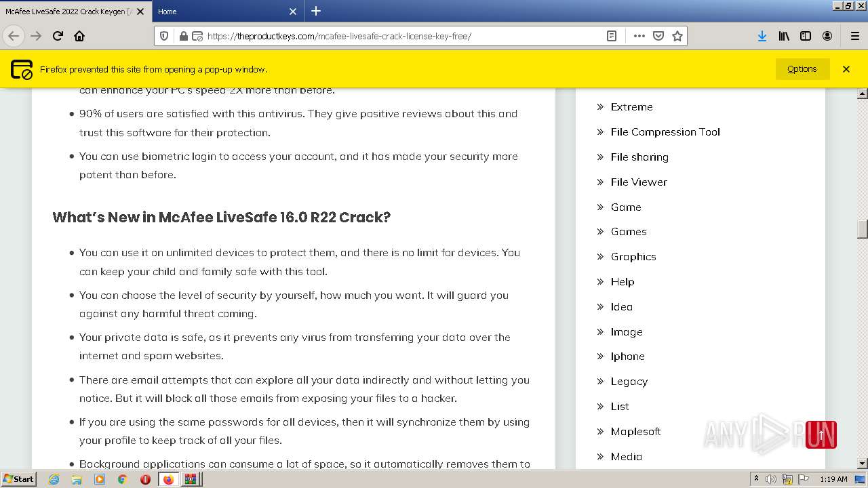Open the Idea category link
Screen dimensions: 868x488
(622, 307)
